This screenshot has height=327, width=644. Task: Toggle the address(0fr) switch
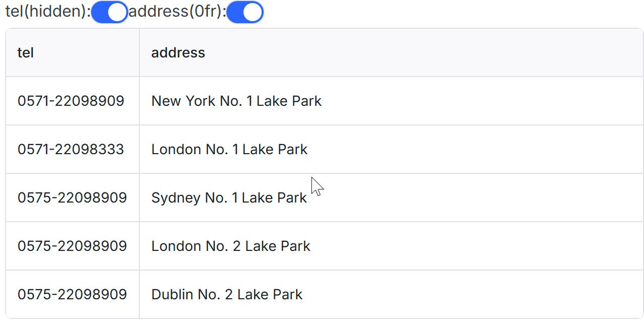click(x=245, y=12)
